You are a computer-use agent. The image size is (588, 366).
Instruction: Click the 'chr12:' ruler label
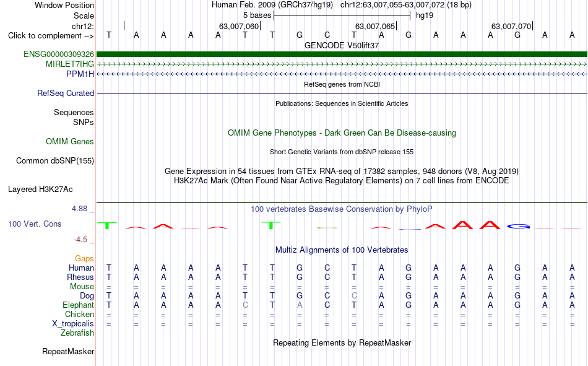click(83, 26)
